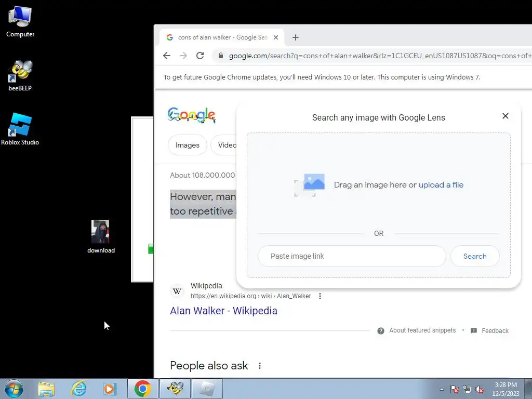Close the 'cons of alan walker' tab
Image resolution: width=532 pixels, height=399 pixels.
click(x=276, y=37)
